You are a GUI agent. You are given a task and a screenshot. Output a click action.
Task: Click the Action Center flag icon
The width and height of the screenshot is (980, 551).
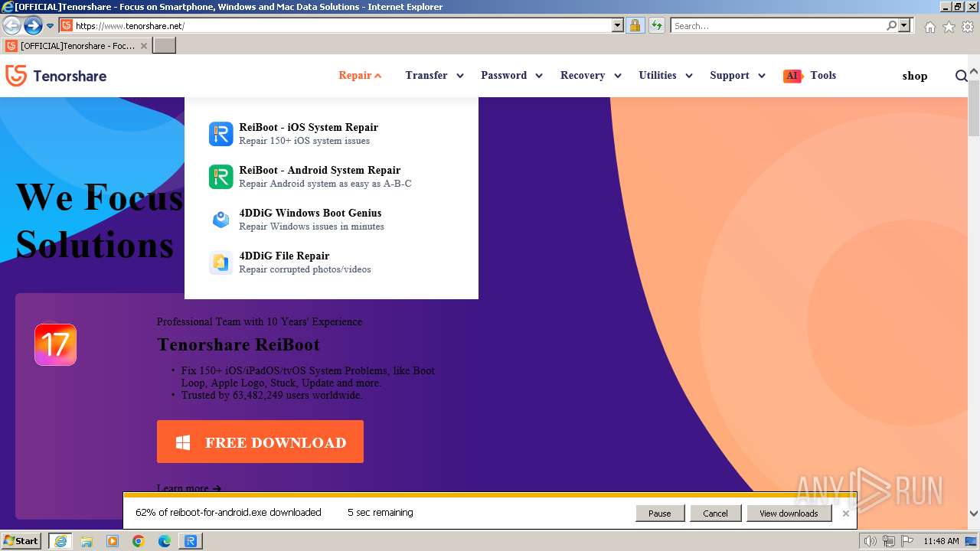pyautogui.click(x=907, y=541)
